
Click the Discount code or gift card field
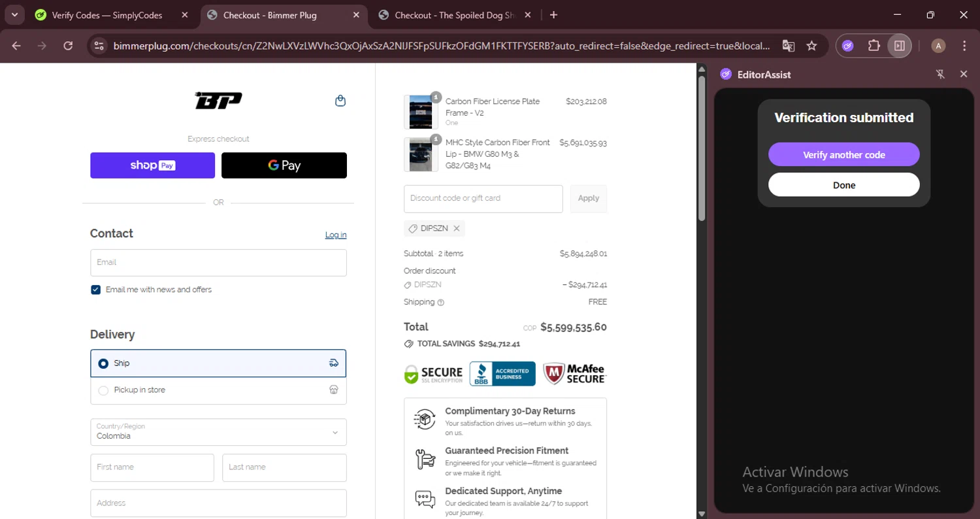(483, 199)
